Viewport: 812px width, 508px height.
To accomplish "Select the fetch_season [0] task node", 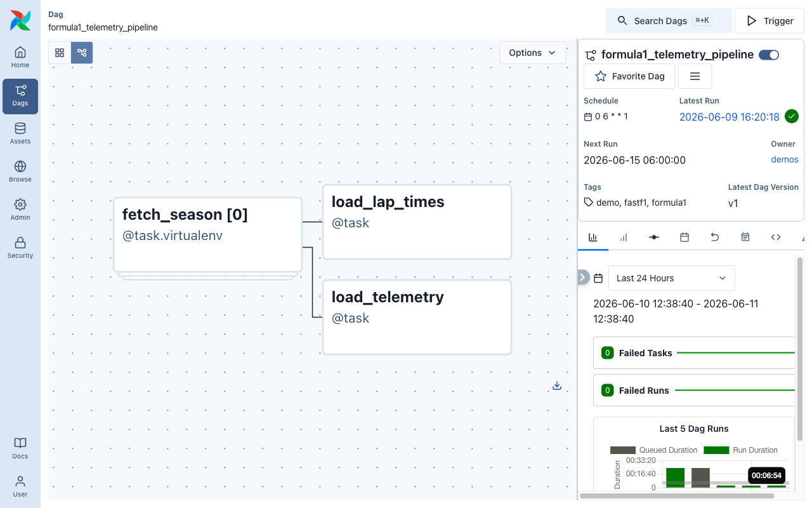I will [207, 234].
